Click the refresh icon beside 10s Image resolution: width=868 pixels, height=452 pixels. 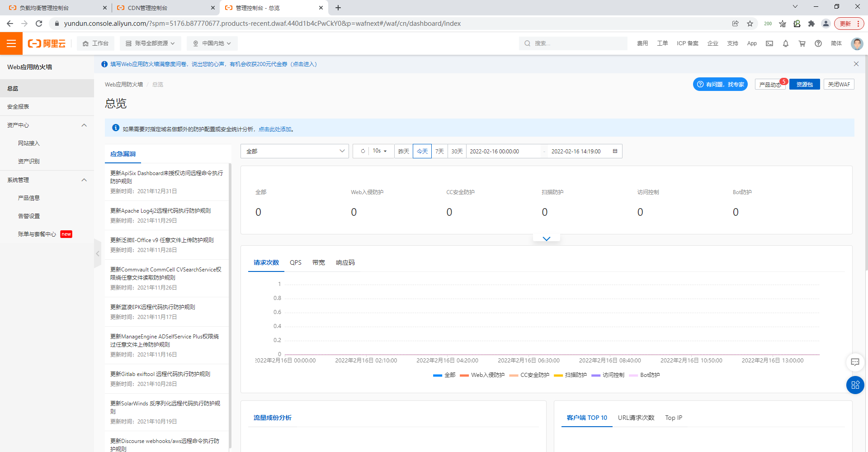[363, 151]
